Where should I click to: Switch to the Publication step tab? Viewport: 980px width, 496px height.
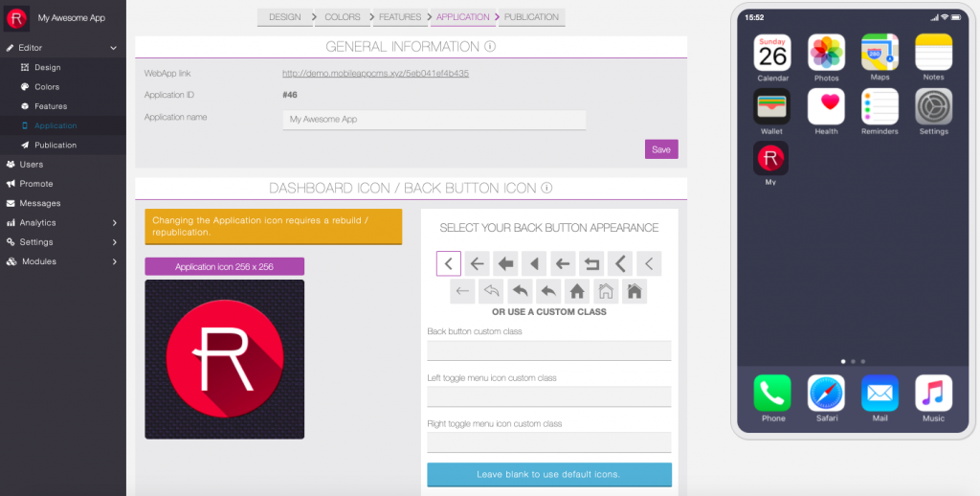[x=531, y=16]
